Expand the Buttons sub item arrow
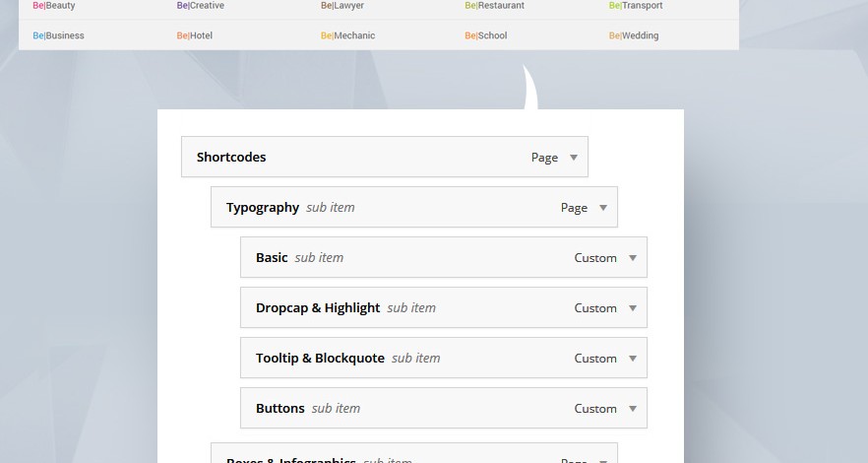 point(633,409)
